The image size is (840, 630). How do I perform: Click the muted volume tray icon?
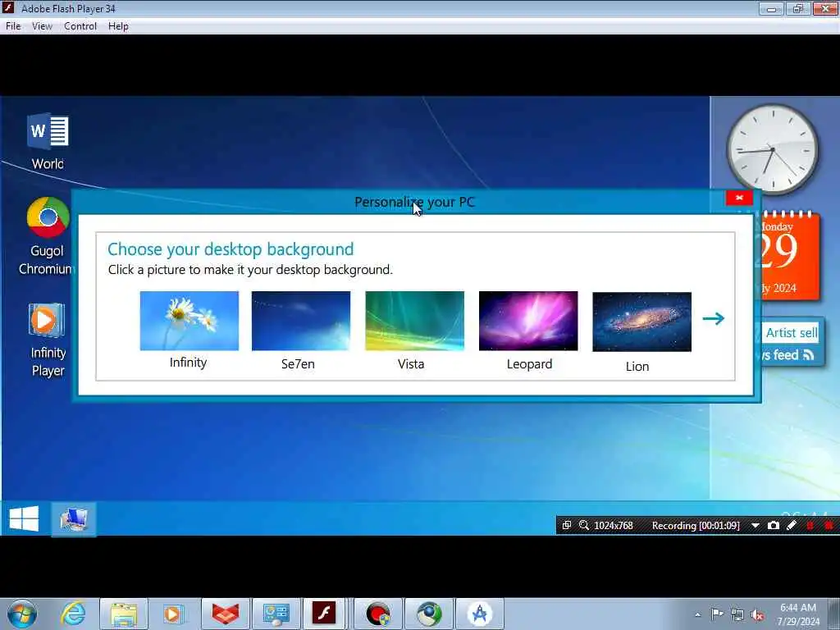point(757,615)
